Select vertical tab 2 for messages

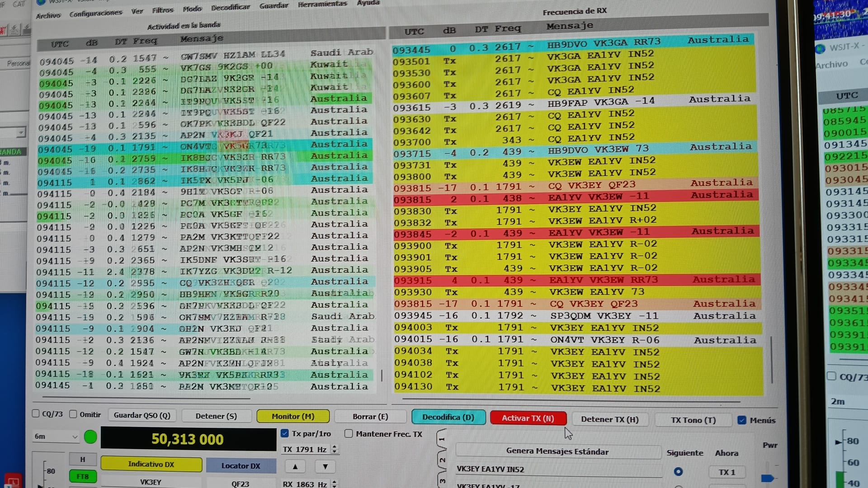(x=442, y=460)
